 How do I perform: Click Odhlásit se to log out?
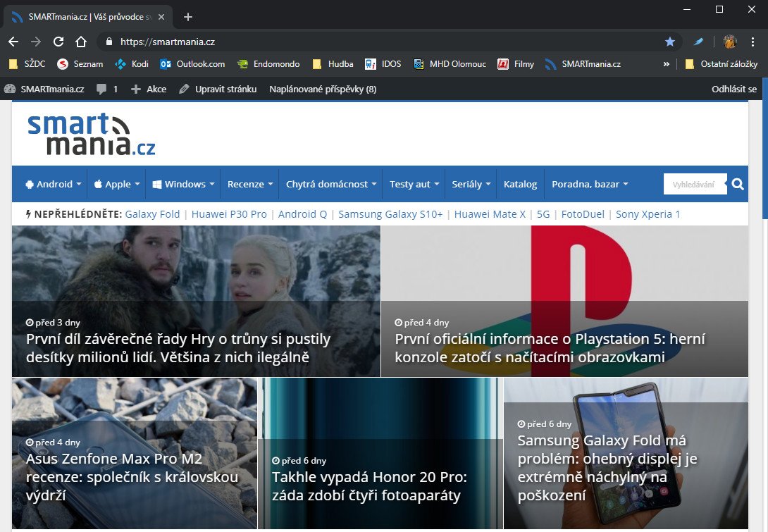pyautogui.click(x=733, y=89)
